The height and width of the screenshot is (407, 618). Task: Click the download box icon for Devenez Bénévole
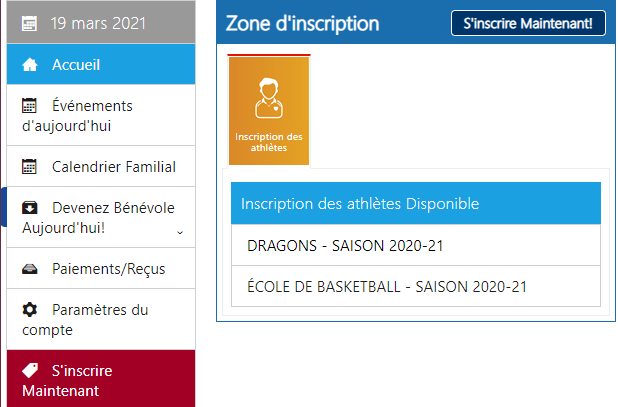click(x=30, y=208)
